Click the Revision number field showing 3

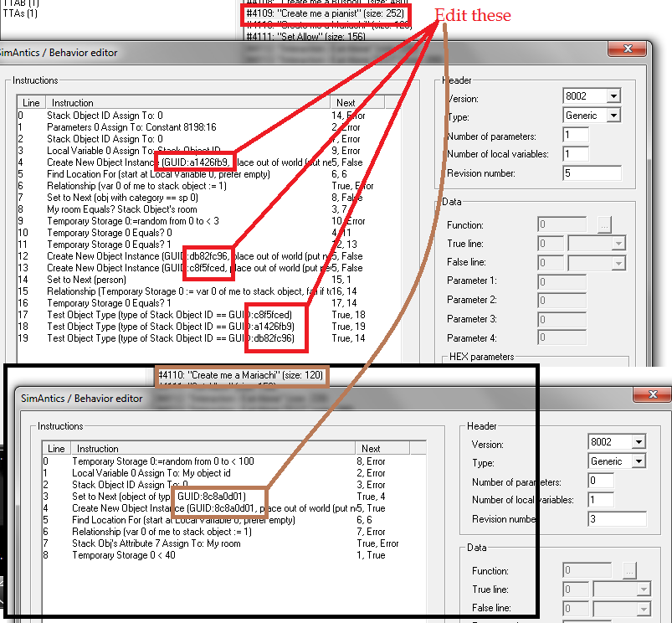617,519
